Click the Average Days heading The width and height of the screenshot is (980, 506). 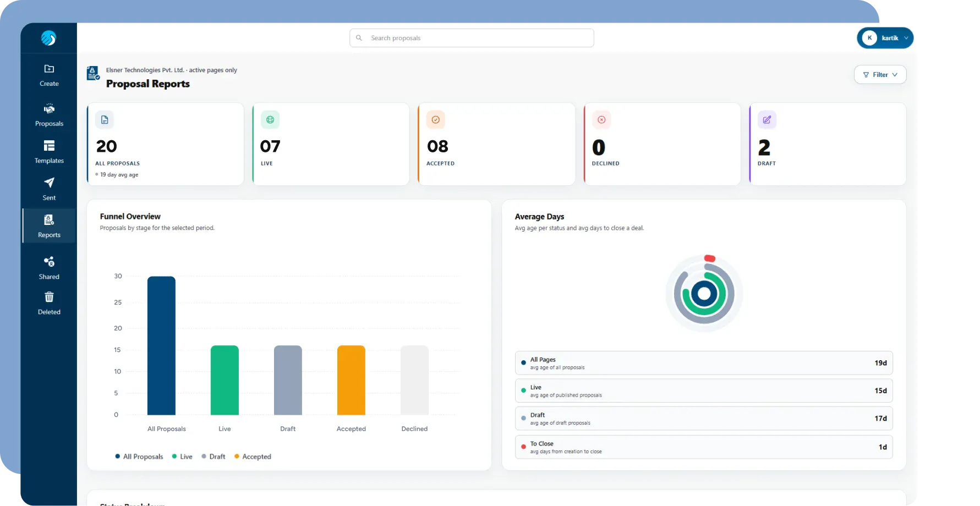(539, 217)
